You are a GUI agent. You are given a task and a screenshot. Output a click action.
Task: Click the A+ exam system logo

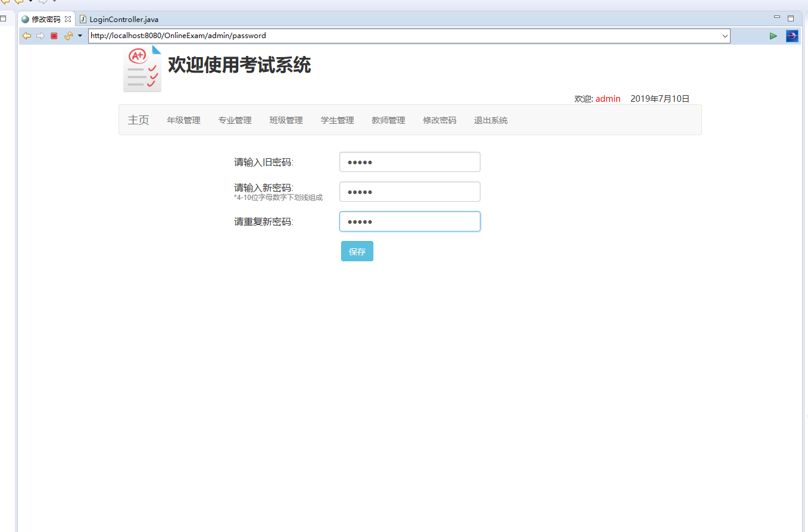(142, 68)
